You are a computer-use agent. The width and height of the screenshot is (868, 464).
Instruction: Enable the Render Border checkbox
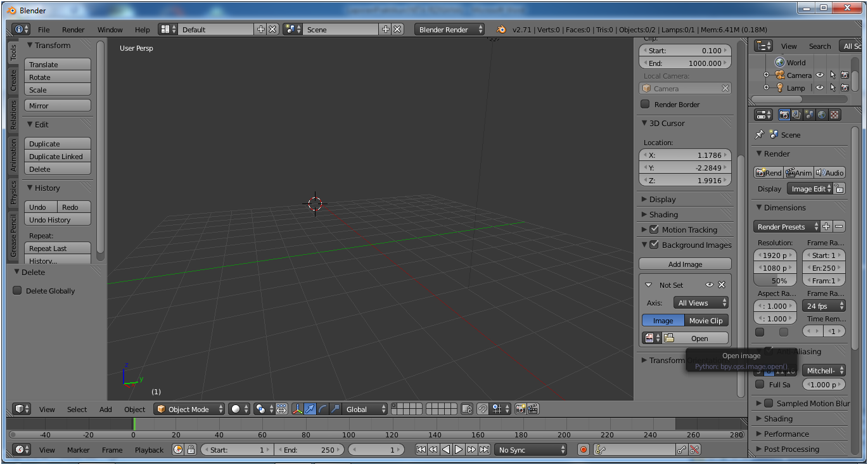[645, 105]
